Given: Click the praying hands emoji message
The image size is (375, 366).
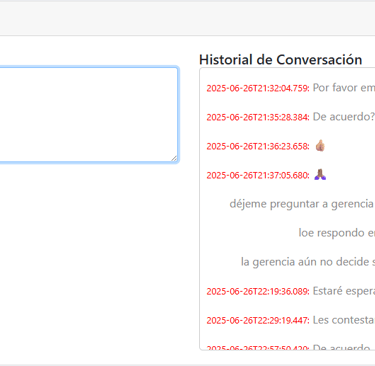Looking at the screenshot, I should tap(320, 174).
